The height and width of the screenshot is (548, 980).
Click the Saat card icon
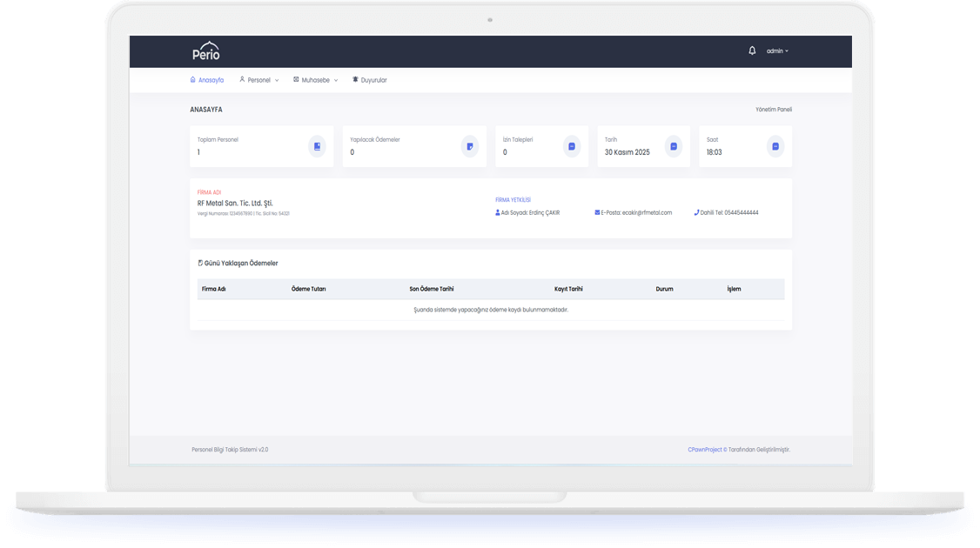pyautogui.click(x=775, y=146)
